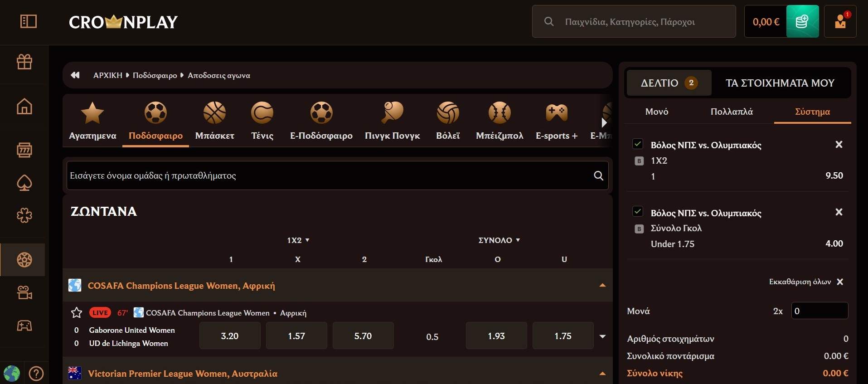Select the E-Ποδόσφαιρο sport tab
Screen dimensions: 868x384
(x=321, y=121)
